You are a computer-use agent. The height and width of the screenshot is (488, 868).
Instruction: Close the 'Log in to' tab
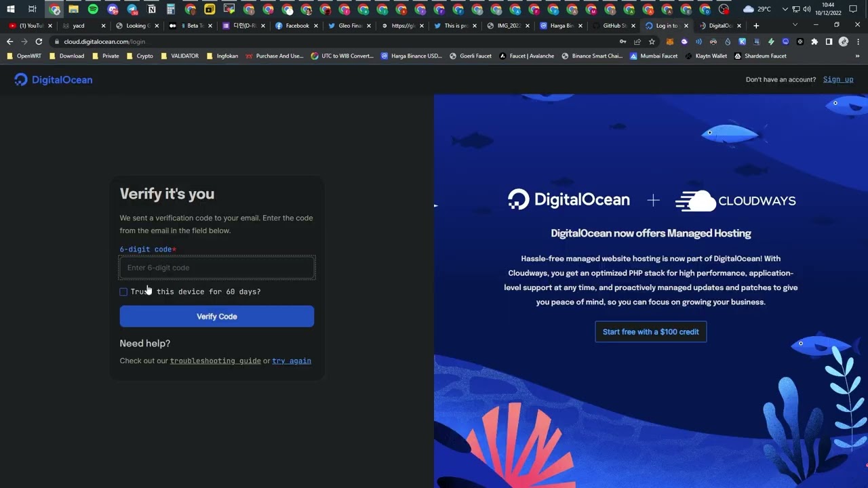(686, 26)
